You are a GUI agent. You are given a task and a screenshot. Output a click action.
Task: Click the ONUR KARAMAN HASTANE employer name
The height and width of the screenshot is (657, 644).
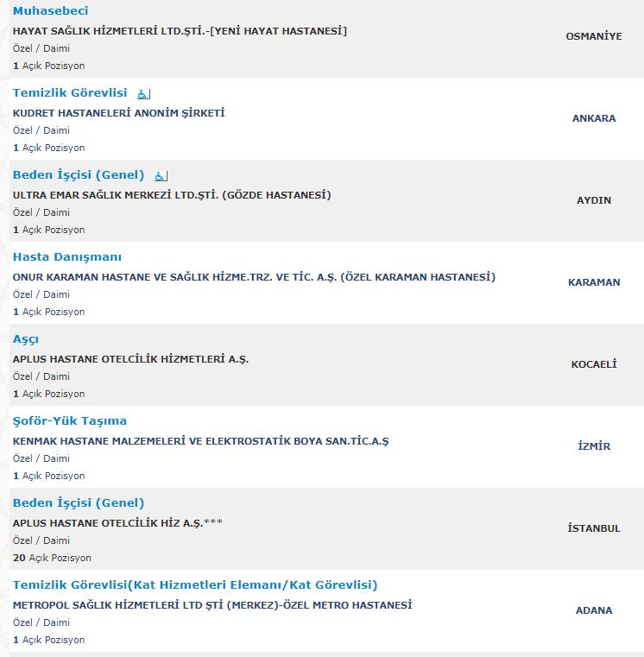(254, 277)
